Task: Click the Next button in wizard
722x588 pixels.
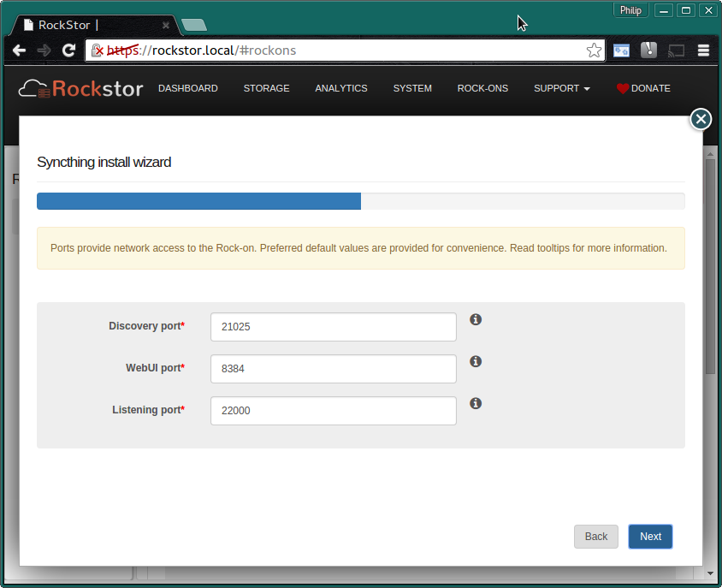Action: (650, 537)
